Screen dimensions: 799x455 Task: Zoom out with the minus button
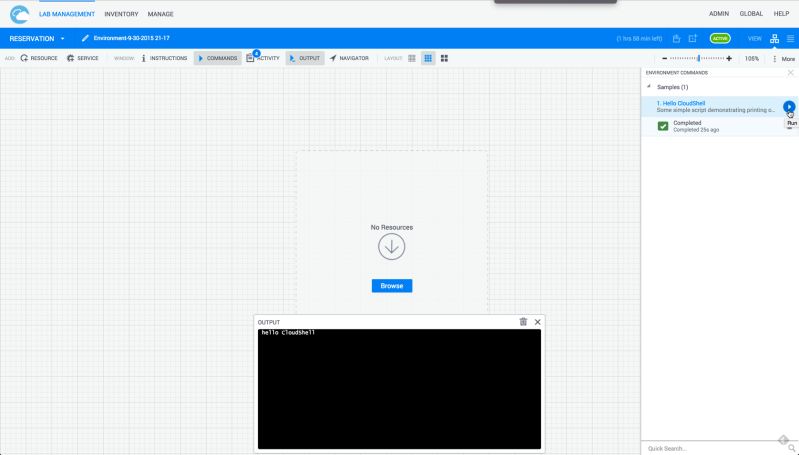point(664,59)
